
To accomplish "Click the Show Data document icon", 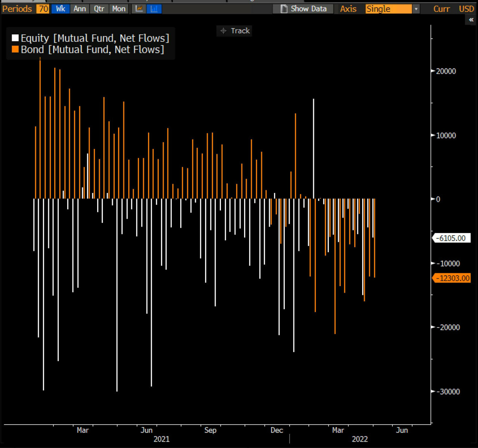I will coord(284,9).
